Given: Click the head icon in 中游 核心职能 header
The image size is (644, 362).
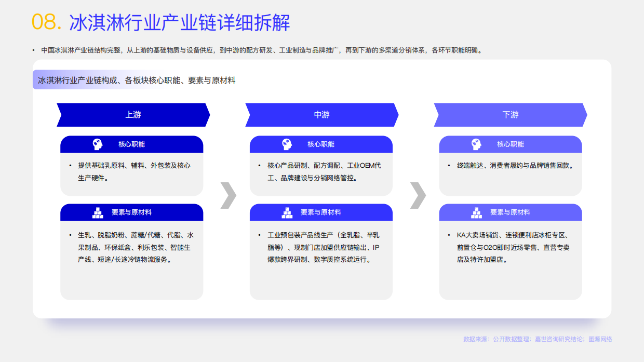Looking at the screenshot, I should click(287, 144).
